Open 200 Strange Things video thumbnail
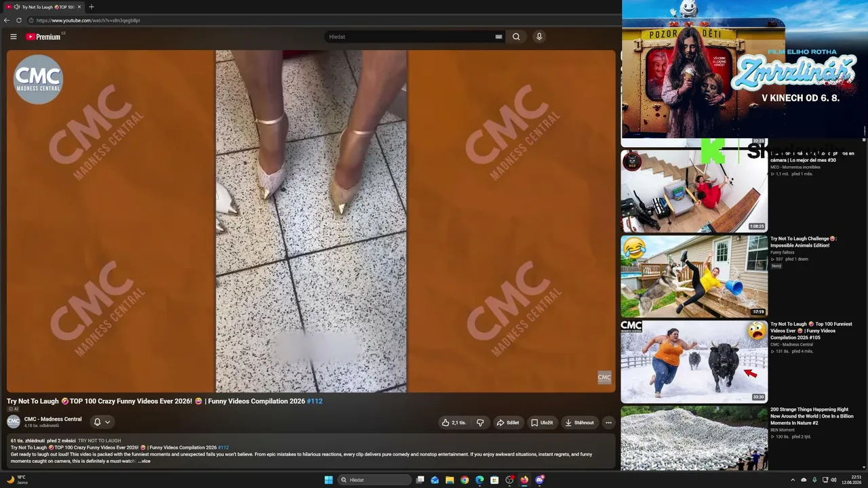The image size is (868, 488). [x=694, y=439]
